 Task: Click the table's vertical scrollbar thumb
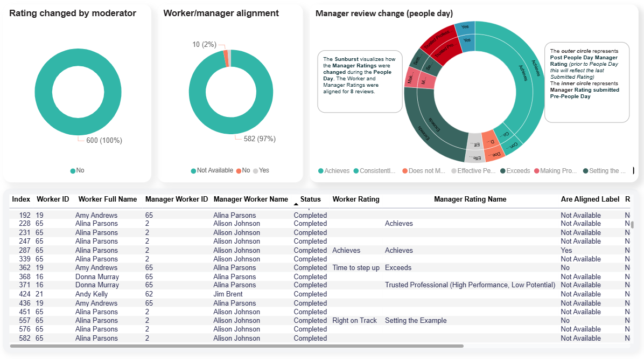tap(632, 225)
